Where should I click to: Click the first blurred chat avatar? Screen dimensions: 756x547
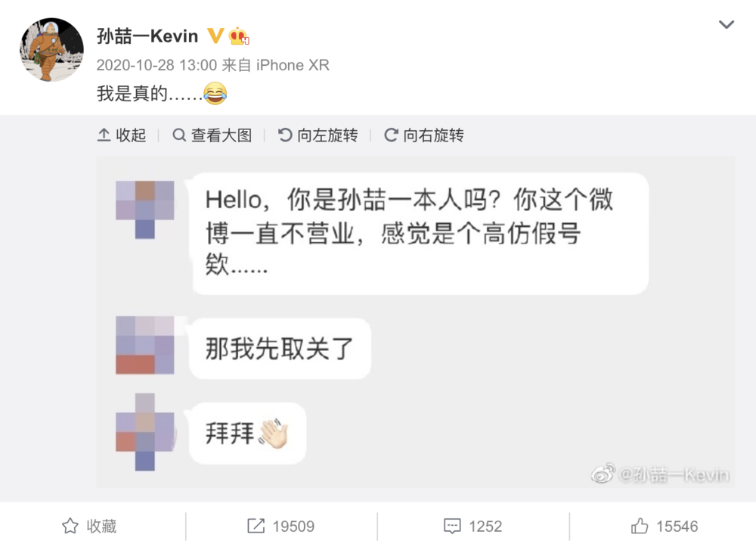(144, 210)
